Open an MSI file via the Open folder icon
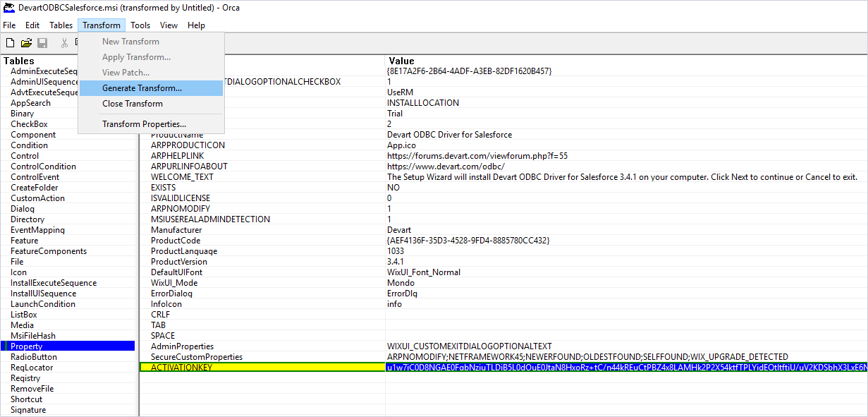The width and height of the screenshot is (868, 417). [26, 42]
